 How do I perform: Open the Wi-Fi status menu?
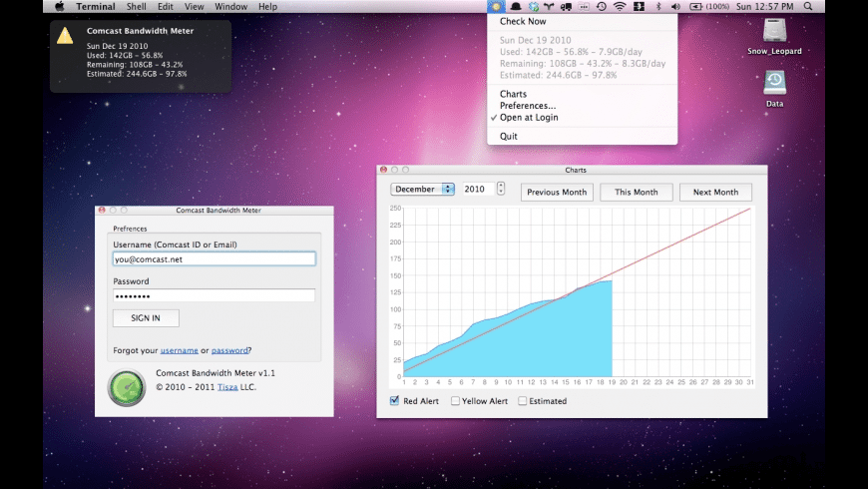(x=620, y=7)
